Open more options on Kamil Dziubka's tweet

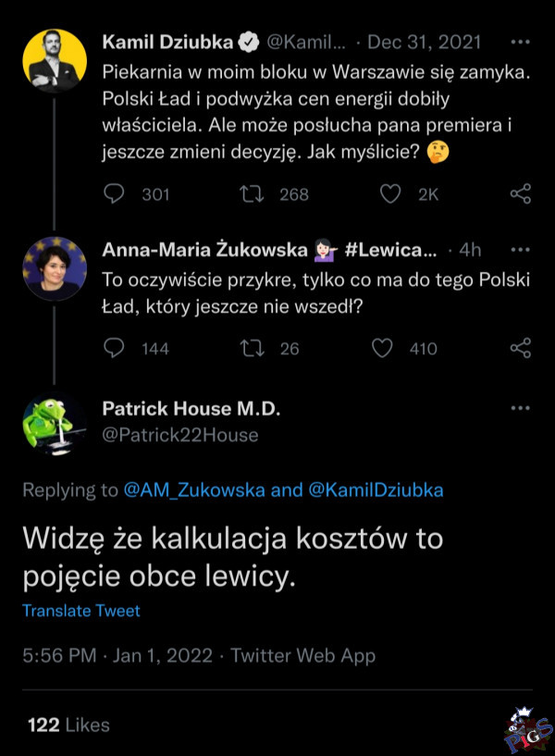(x=521, y=43)
